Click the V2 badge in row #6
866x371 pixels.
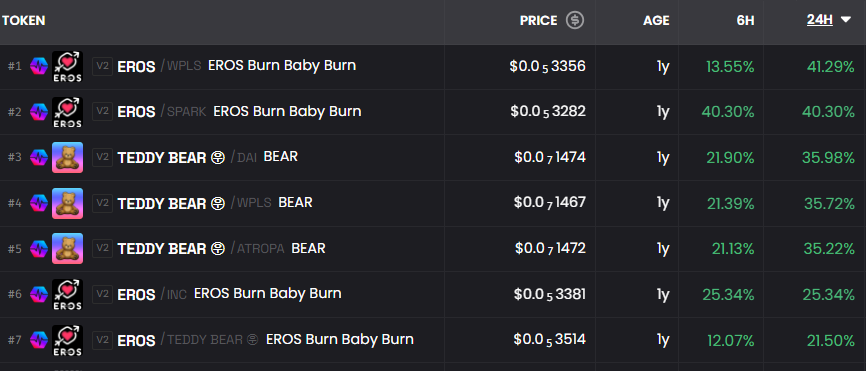[x=102, y=294]
